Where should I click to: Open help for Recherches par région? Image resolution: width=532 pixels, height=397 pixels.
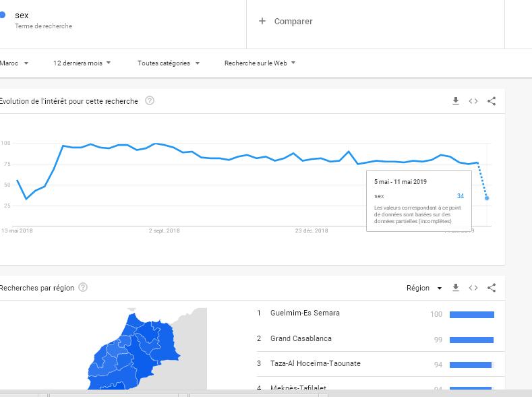83,288
